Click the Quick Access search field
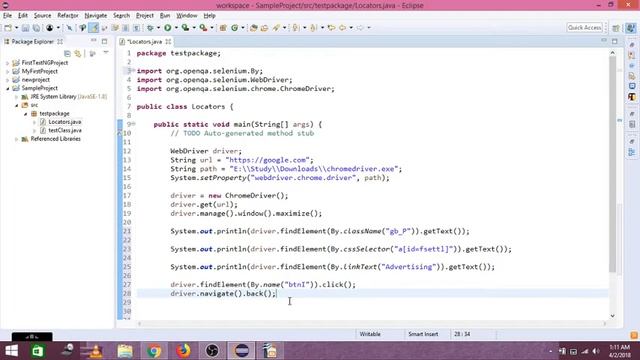This screenshot has height=360, width=640. [584, 27]
